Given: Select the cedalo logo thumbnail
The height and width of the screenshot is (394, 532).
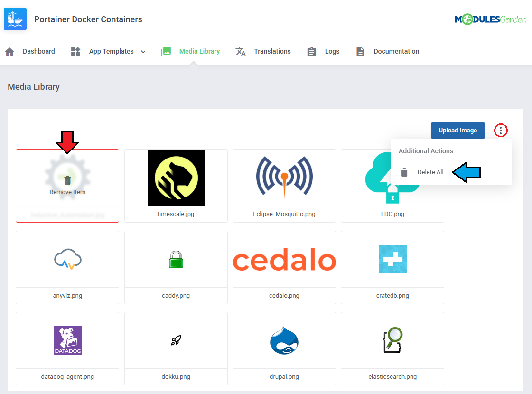Looking at the screenshot, I should pyautogui.click(x=284, y=259).
